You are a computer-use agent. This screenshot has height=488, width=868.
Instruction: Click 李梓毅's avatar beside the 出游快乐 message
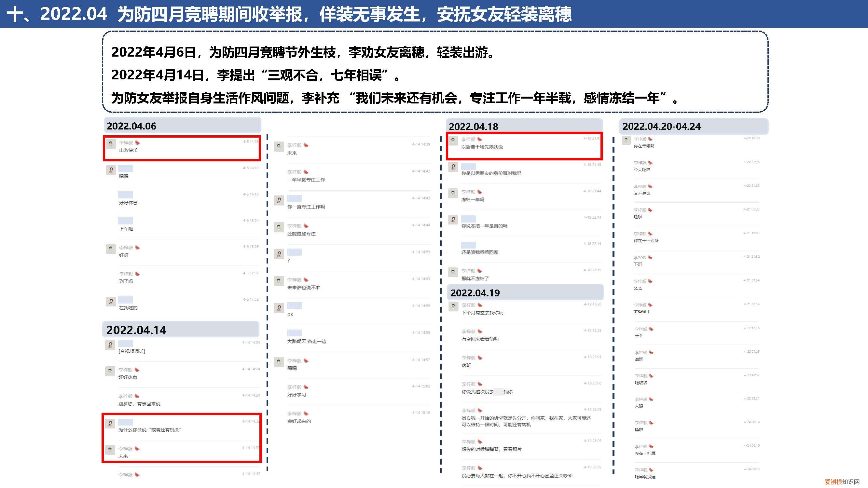point(111,143)
